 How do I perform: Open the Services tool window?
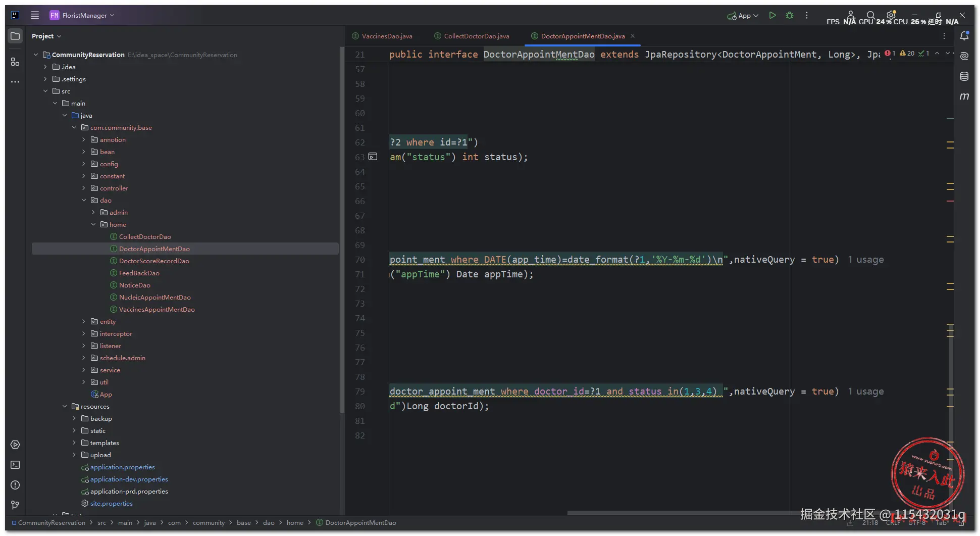(x=15, y=445)
